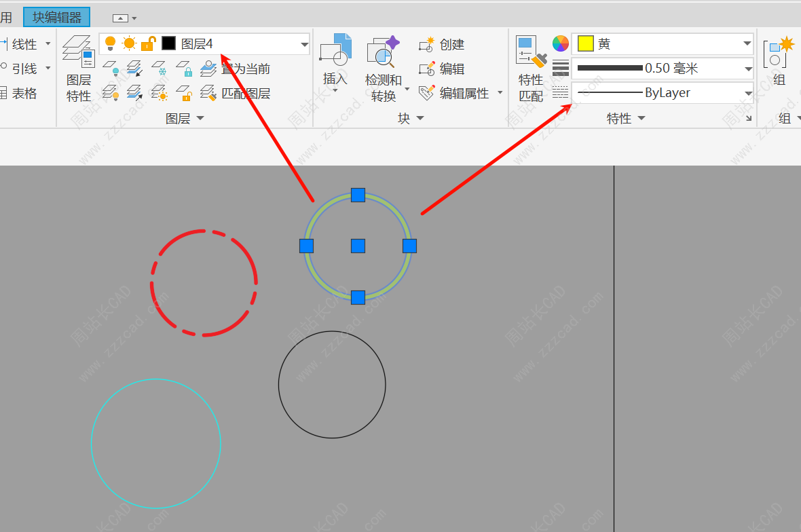Click the yellow color swatch

pyautogui.click(x=585, y=44)
